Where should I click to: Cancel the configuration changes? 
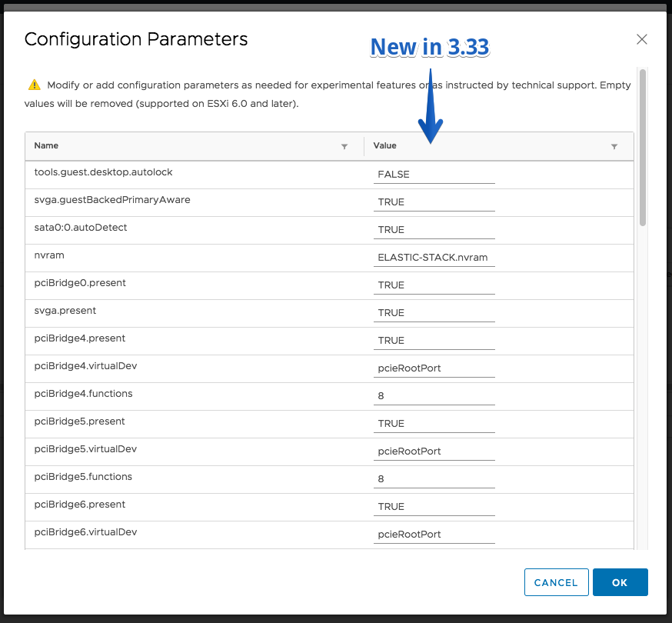click(x=557, y=582)
